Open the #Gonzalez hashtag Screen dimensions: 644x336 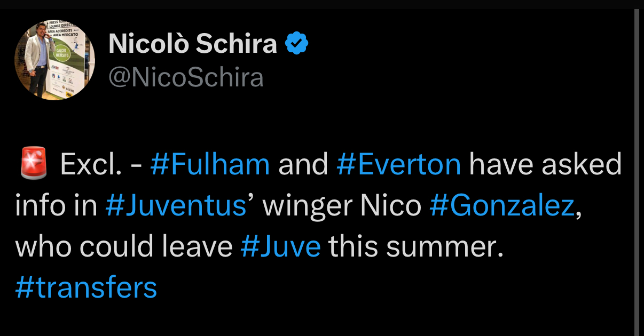point(502,206)
